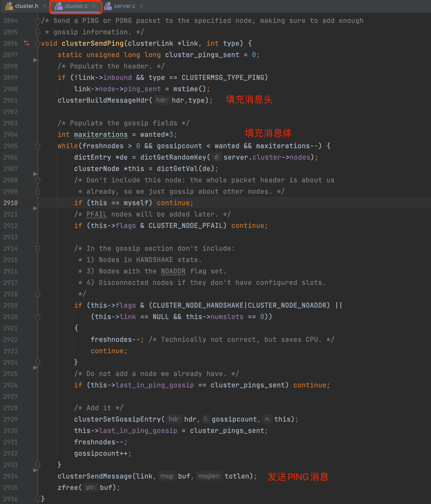Click the mstime() call on line 2900

coord(189,89)
